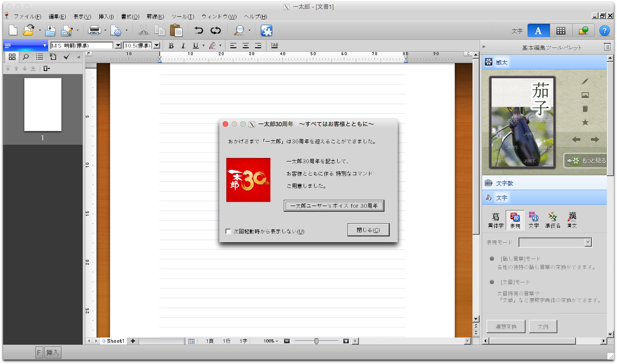Open the ツール menu
The width and height of the screenshot is (617, 364).
pos(183,16)
